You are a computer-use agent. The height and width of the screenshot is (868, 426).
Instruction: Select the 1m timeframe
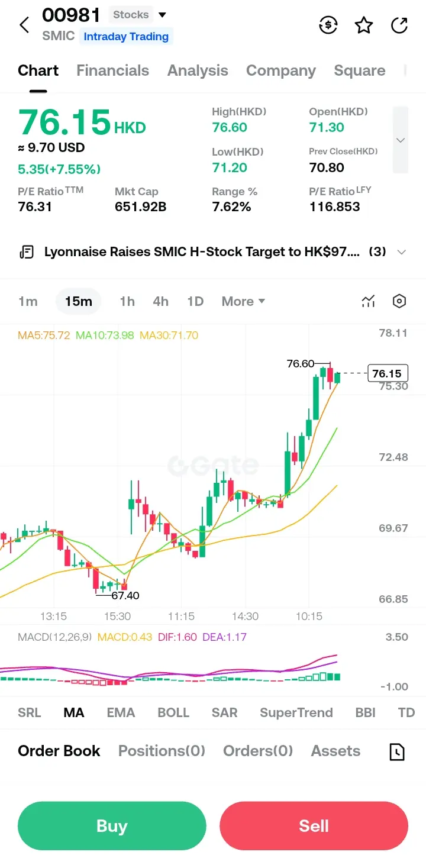(28, 301)
